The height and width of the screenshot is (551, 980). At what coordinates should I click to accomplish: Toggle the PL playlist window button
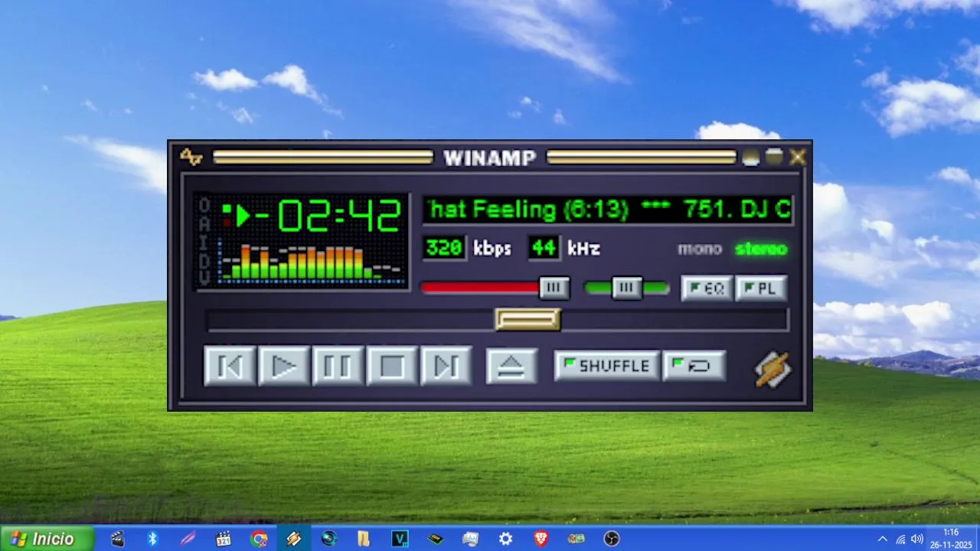761,289
